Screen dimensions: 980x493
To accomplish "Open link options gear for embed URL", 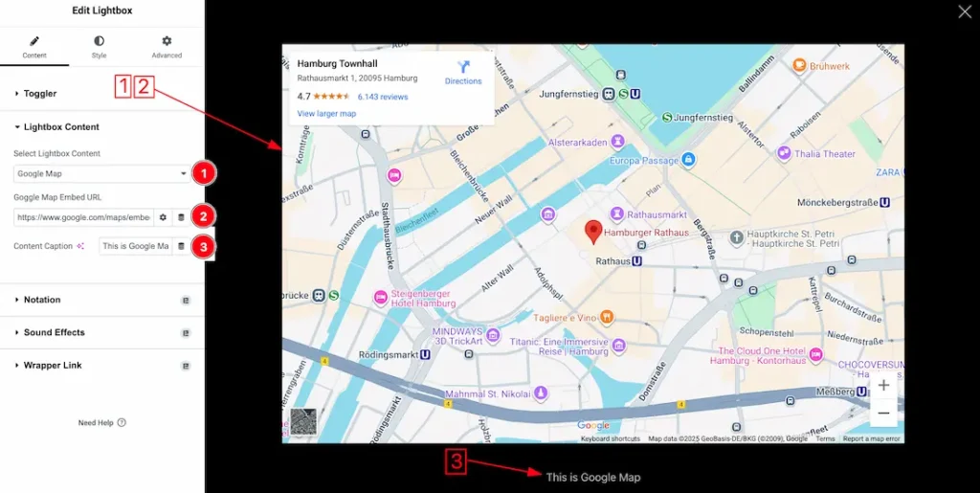I will click(163, 217).
